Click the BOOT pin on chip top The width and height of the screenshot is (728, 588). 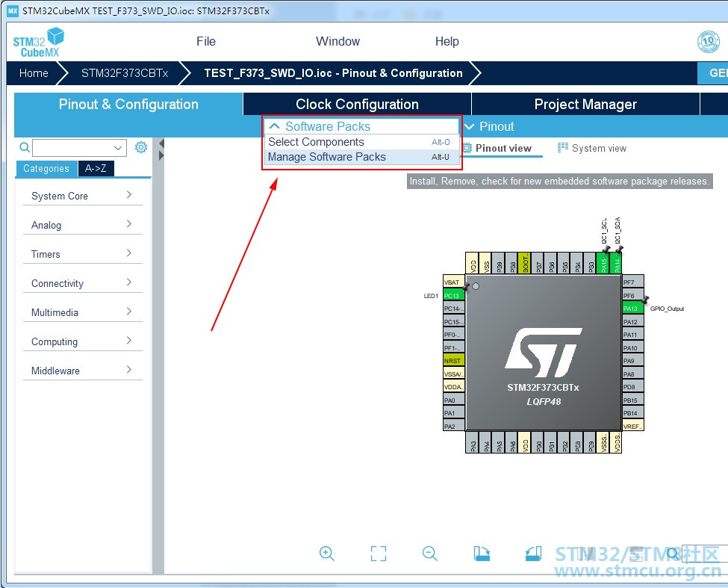tap(525, 263)
